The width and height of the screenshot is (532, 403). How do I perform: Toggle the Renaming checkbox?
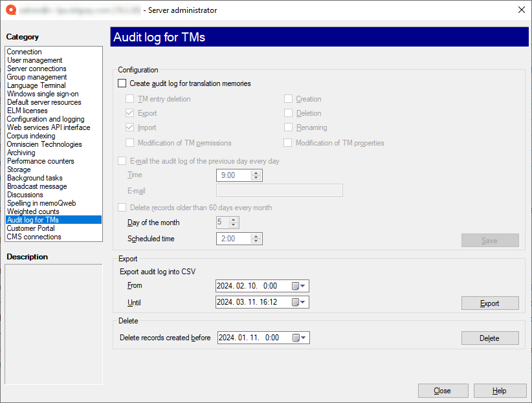pos(288,128)
